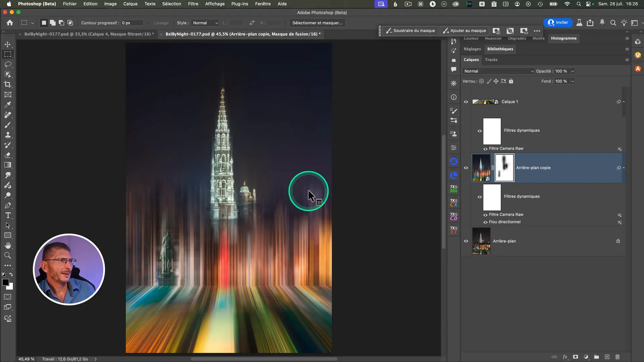Select the Lasso tool
644x362 pixels.
click(8, 64)
